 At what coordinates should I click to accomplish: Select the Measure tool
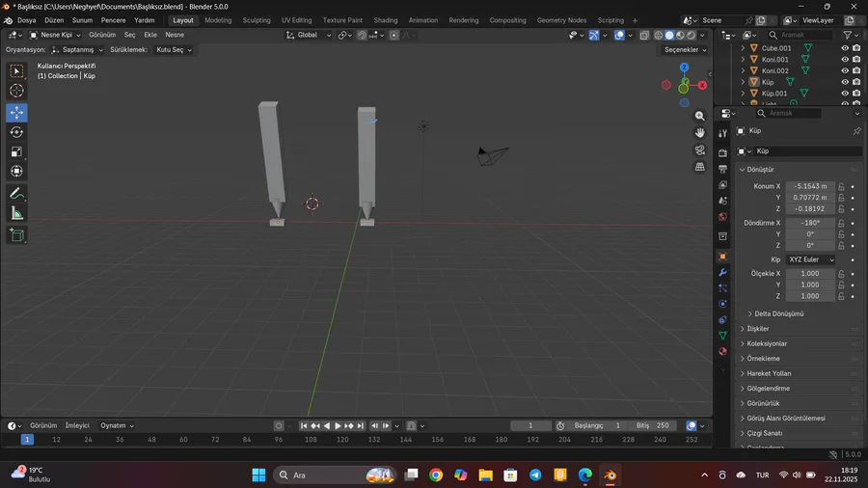pos(16,213)
